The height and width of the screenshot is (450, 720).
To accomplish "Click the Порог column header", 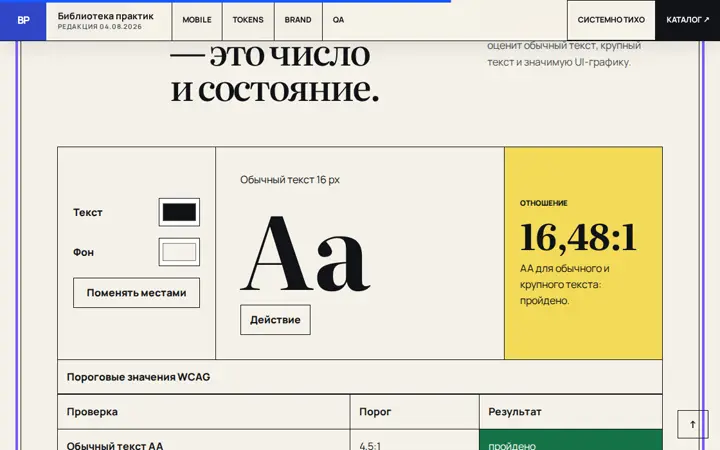I will point(415,412).
